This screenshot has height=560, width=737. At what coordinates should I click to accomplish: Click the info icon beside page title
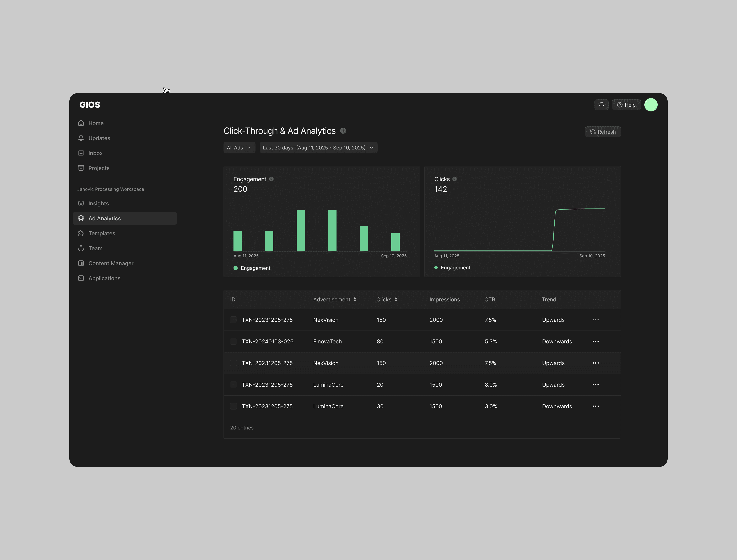click(x=343, y=131)
